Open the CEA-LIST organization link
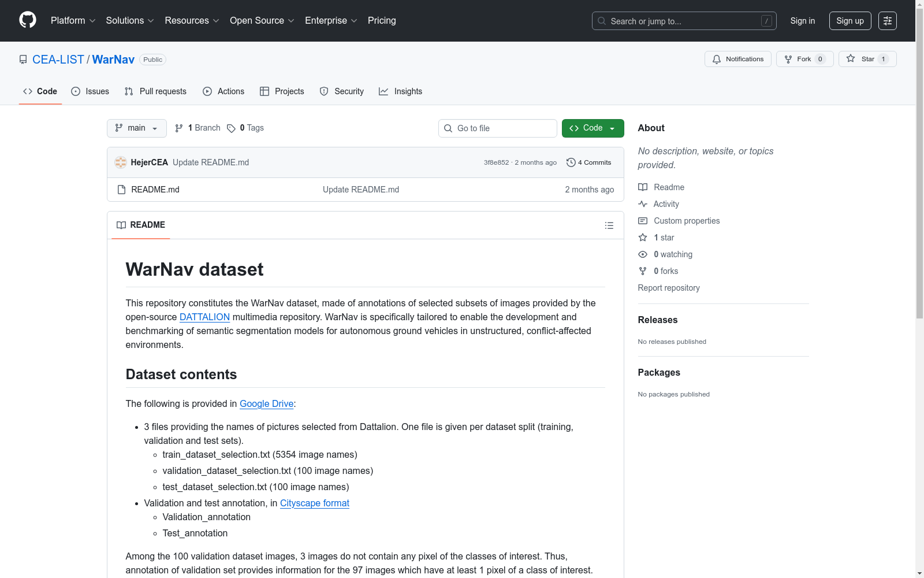The width and height of the screenshot is (924, 578). coord(58,60)
